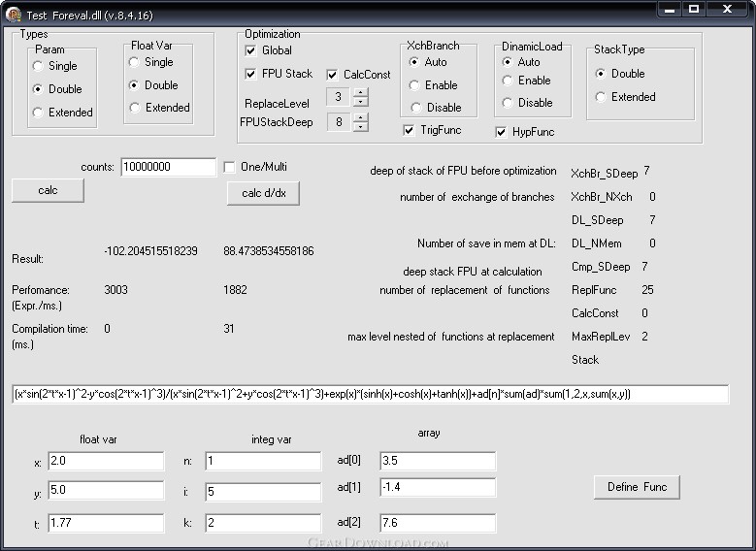This screenshot has width=756, height=551.
Task: Click the application icon in title bar
Action: [13, 15]
